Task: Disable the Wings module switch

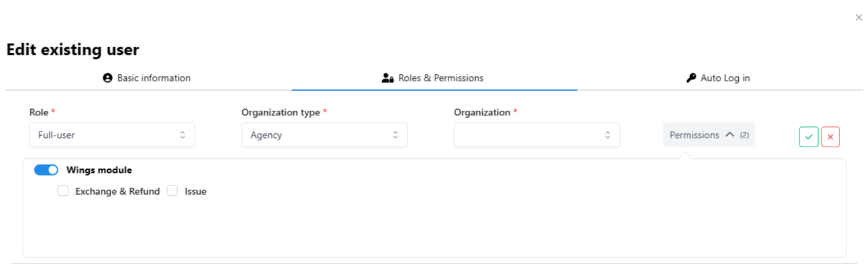Action: click(46, 170)
